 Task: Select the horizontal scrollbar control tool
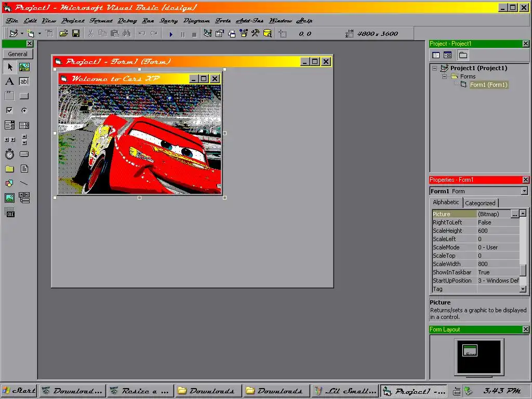point(9,139)
